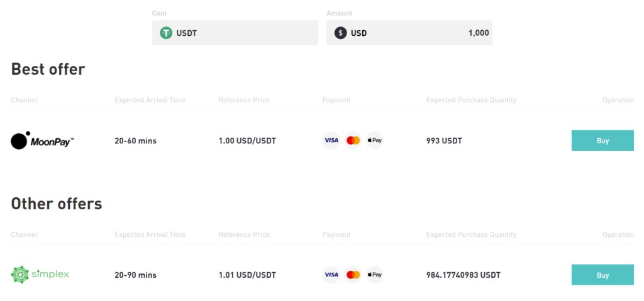Buy USDT through Simplex
644x301 pixels.
tap(602, 275)
